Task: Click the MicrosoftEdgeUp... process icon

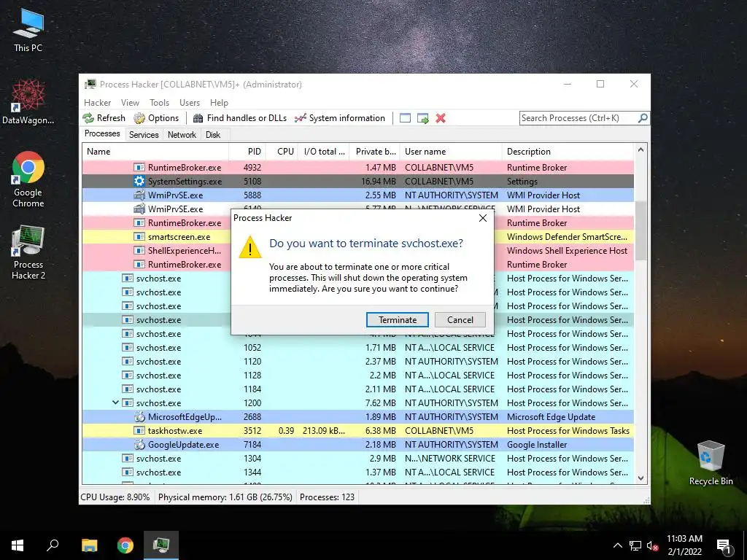Action: (x=139, y=416)
